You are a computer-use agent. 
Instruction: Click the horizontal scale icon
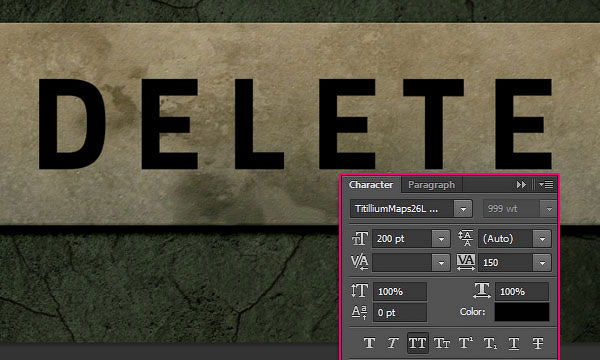pos(482,291)
